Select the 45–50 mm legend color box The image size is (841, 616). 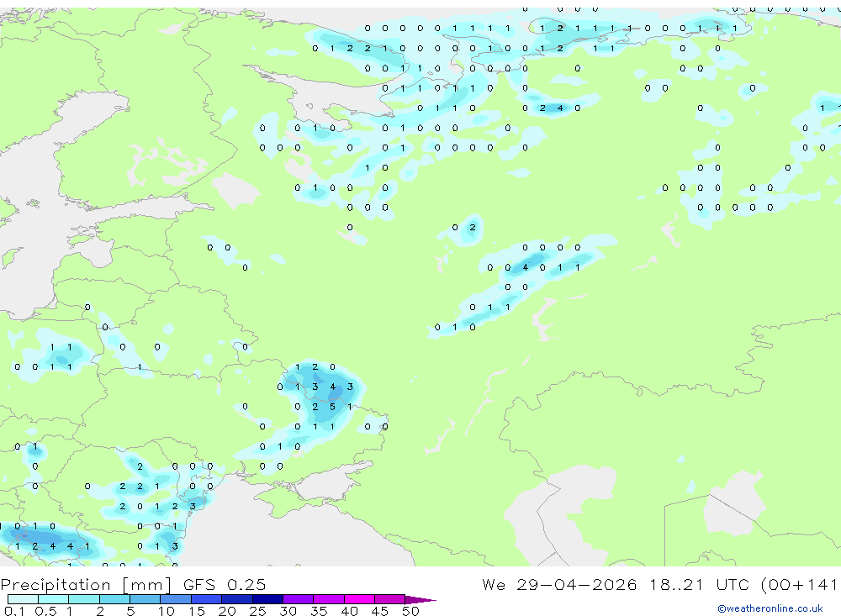[389, 599]
